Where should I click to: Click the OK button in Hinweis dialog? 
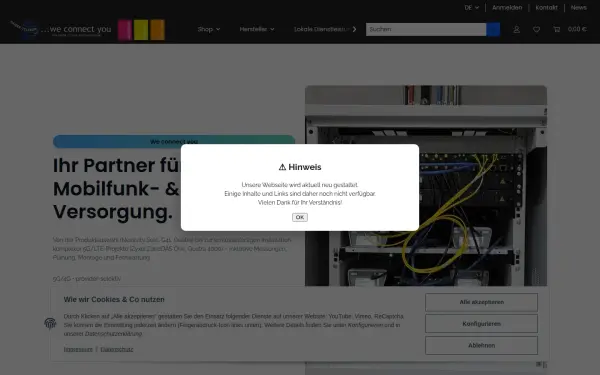pyautogui.click(x=300, y=217)
